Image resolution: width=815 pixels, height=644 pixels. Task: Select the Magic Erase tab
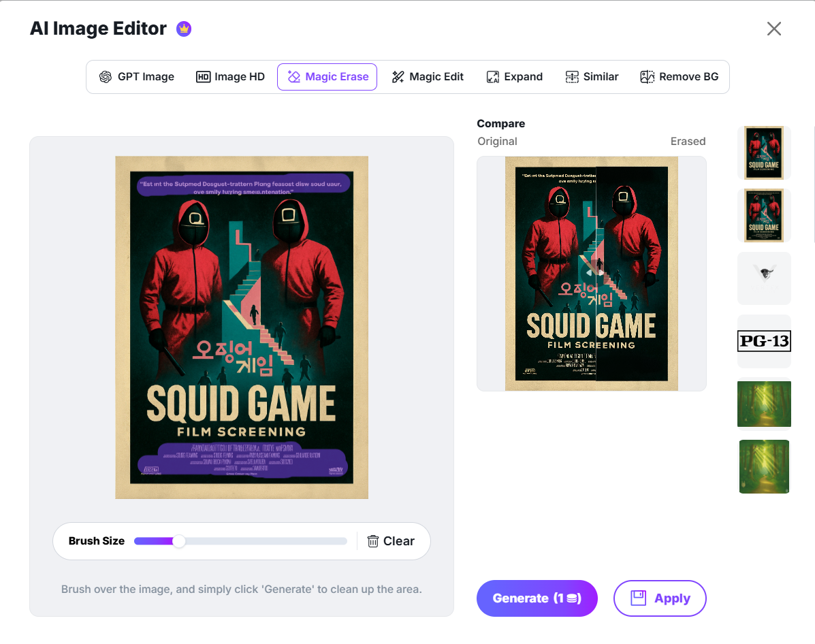coord(327,77)
